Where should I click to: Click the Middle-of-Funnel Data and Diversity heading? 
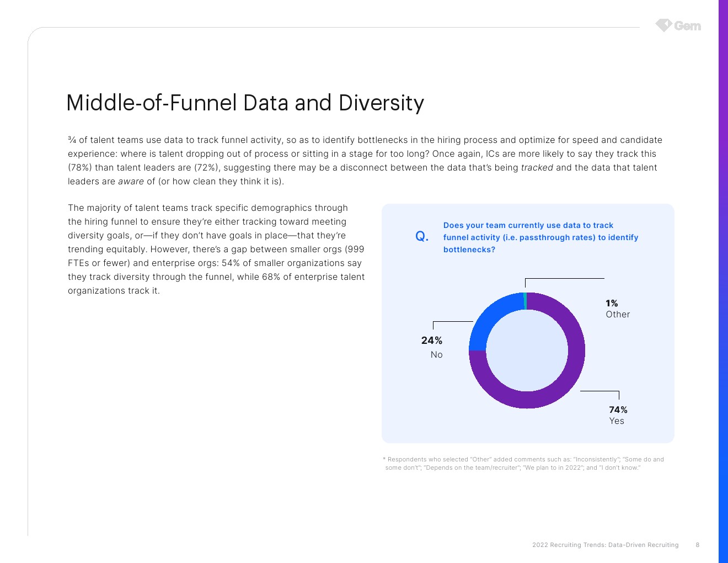click(x=245, y=103)
